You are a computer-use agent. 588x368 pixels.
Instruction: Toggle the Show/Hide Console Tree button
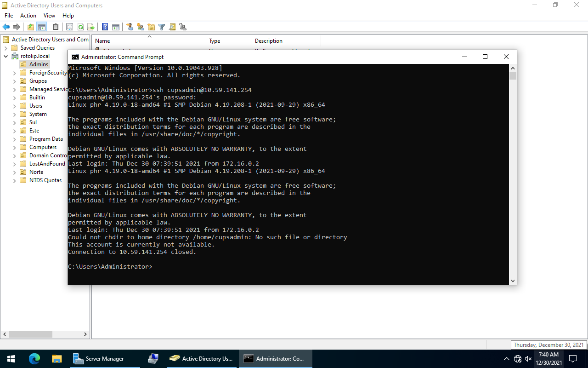(42, 27)
